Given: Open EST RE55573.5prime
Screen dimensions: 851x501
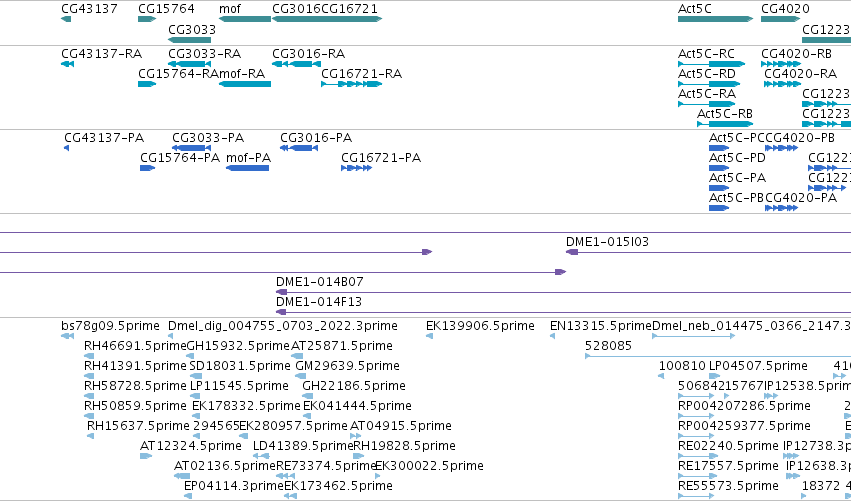Looking at the screenshot, I should pyautogui.click(x=696, y=496).
